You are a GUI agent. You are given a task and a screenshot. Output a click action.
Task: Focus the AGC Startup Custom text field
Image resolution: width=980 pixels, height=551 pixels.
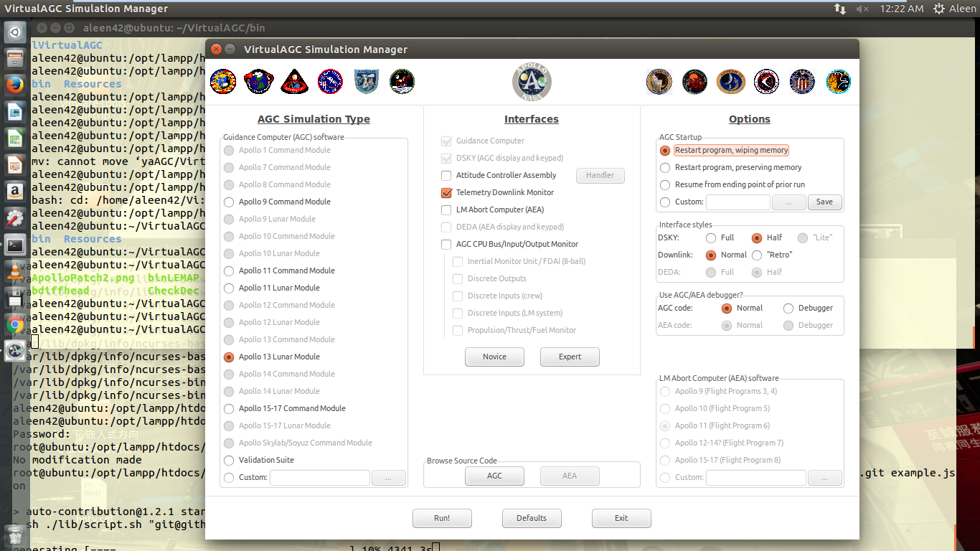738,202
